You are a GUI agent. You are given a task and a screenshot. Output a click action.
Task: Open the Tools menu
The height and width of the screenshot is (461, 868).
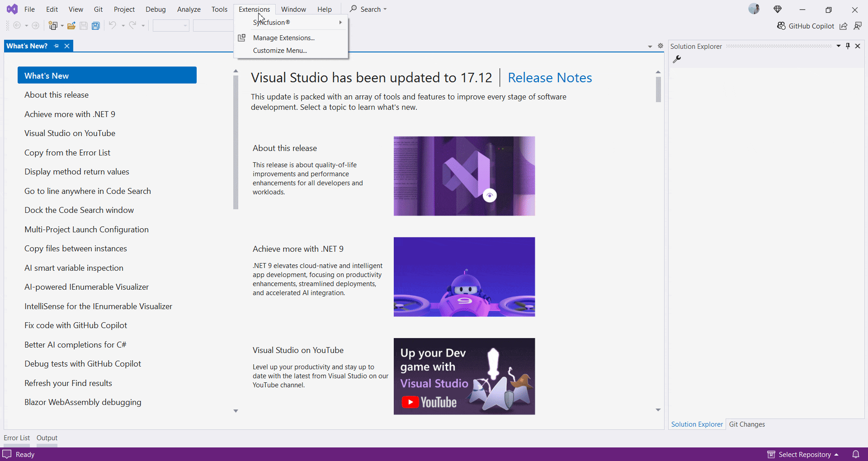pos(219,9)
